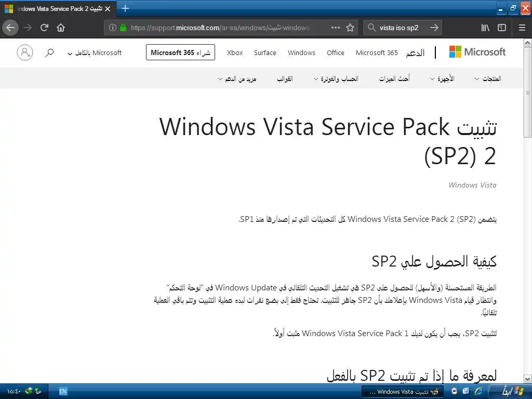
Task: Open page actions three-dots menu
Action: point(336,28)
